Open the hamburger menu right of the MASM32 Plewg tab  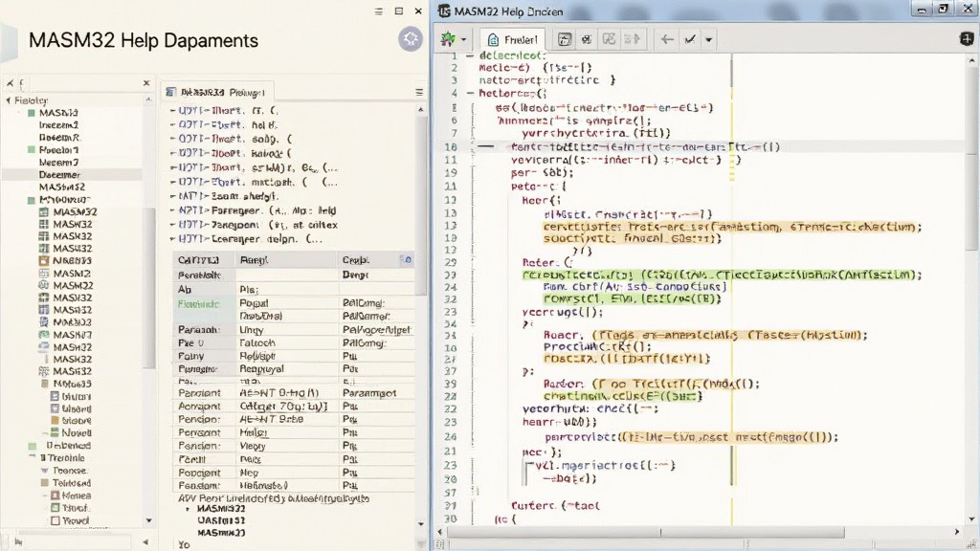pos(419,93)
